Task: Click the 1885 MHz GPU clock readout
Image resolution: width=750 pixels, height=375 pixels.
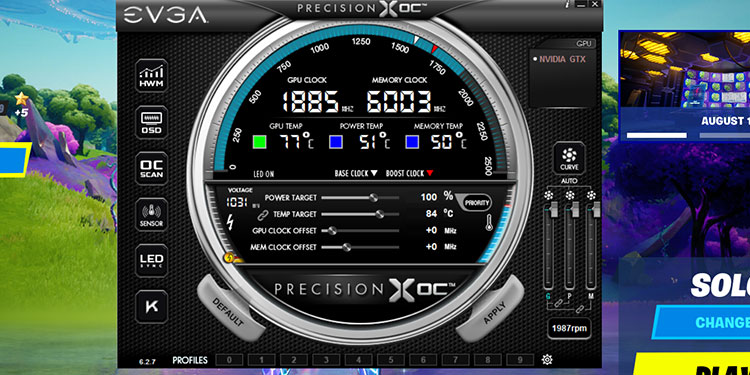Action: pos(311,101)
